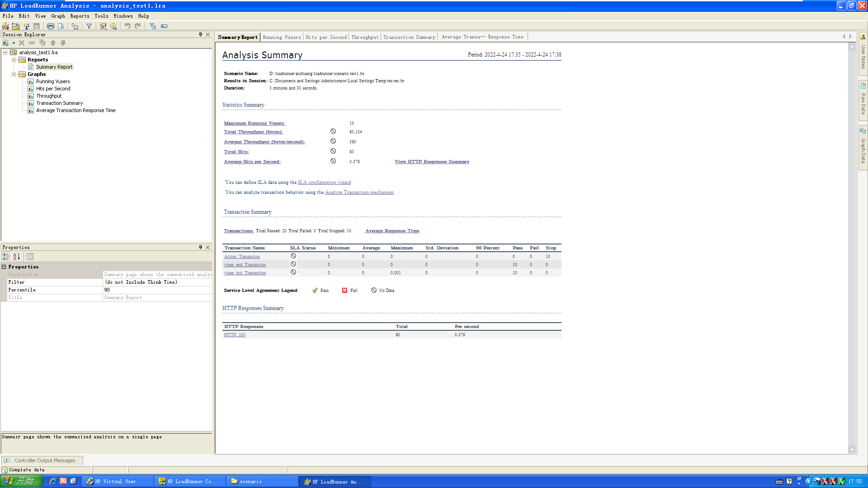Click the Total Throughput (bytes) link

253,132
